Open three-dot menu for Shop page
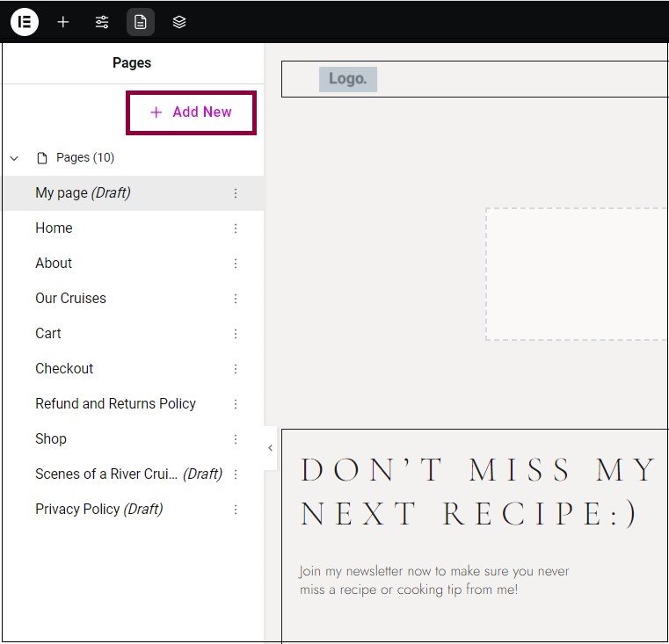This screenshot has width=669, height=644. (236, 439)
